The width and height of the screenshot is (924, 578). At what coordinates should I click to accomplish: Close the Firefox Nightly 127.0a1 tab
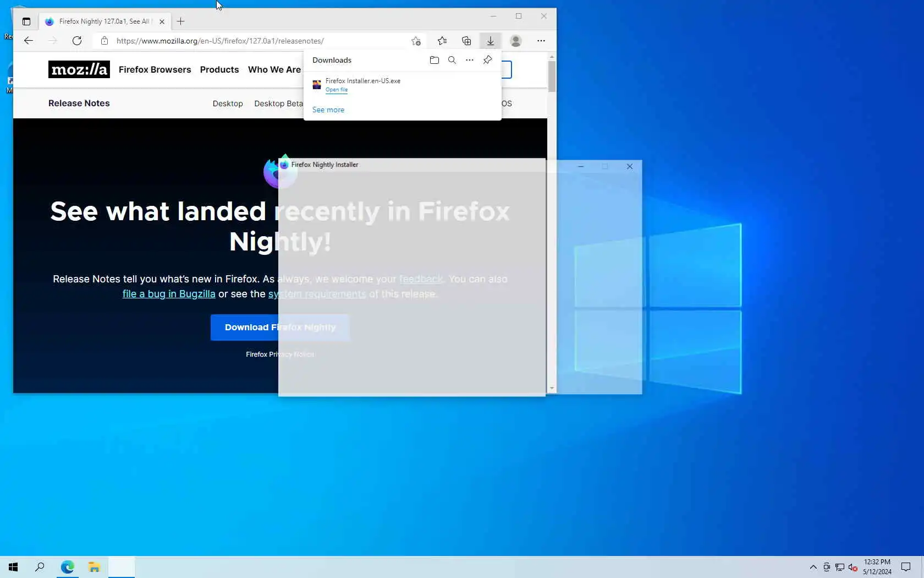pos(162,21)
